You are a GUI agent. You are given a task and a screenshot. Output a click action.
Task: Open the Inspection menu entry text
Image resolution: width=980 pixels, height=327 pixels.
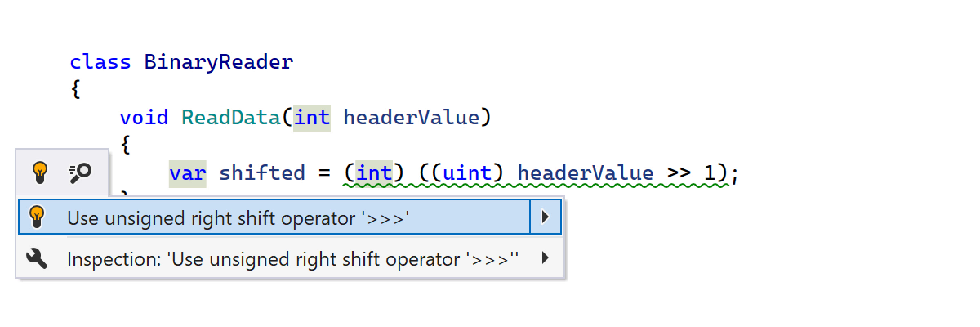click(x=292, y=260)
